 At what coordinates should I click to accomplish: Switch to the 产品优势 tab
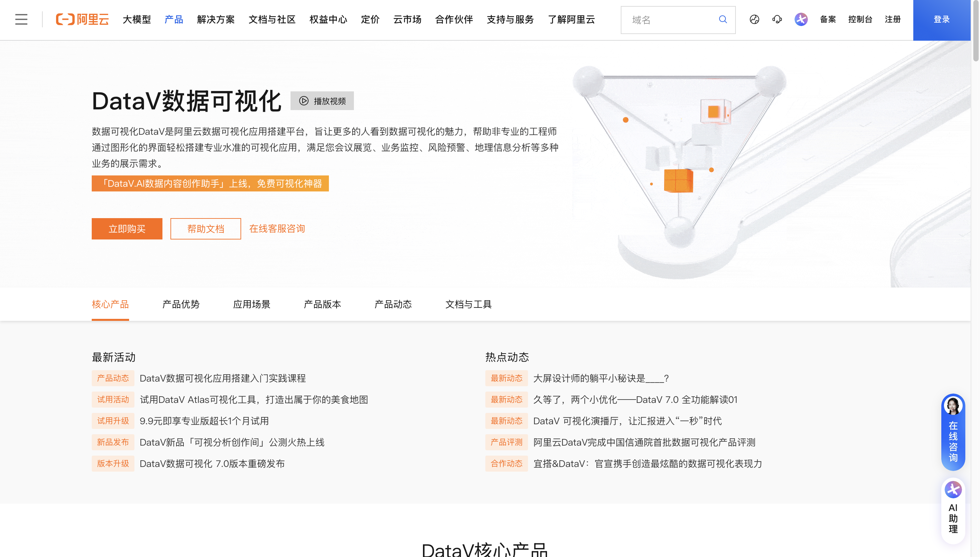(180, 304)
